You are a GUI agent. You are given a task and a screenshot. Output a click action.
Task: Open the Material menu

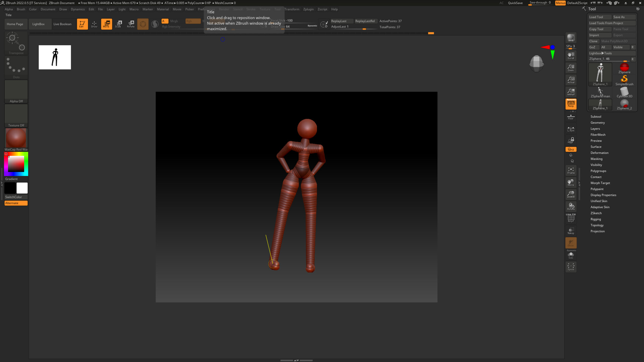pos(163,9)
